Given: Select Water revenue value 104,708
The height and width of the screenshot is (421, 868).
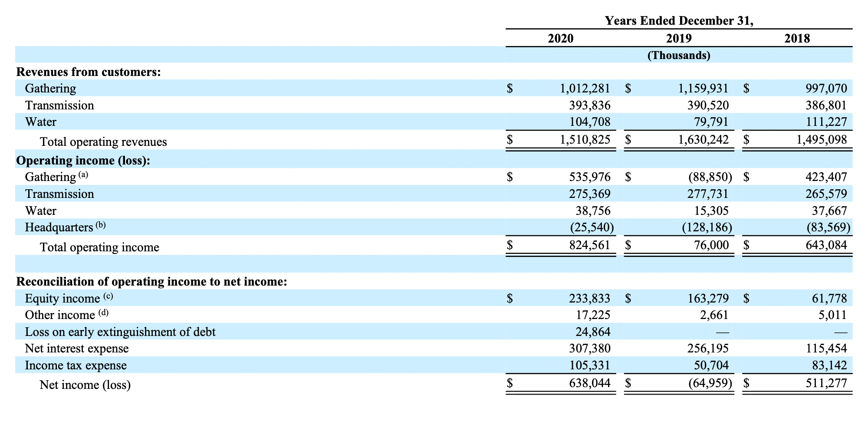Looking at the screenshot, I should [590, 122].
